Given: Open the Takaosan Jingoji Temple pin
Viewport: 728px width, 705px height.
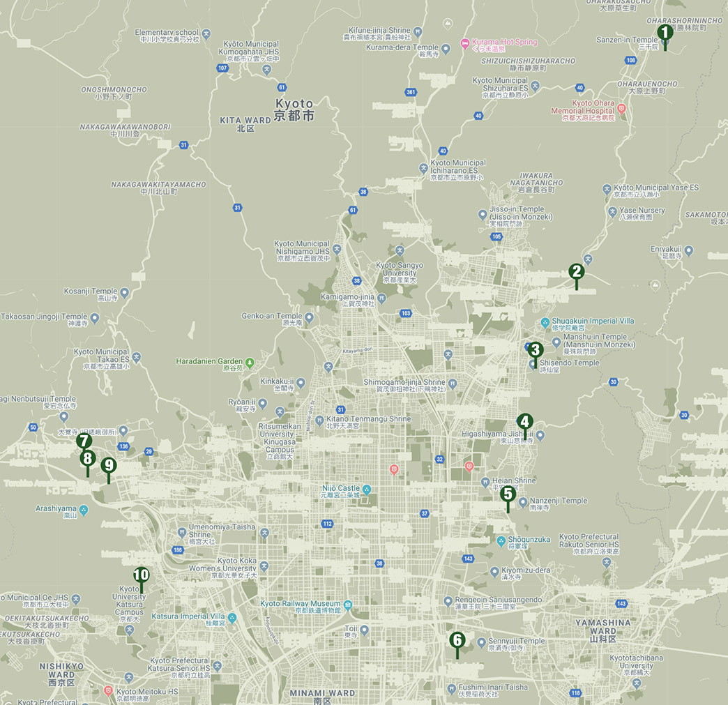Looking at the screenshot, I should point(95,318).
